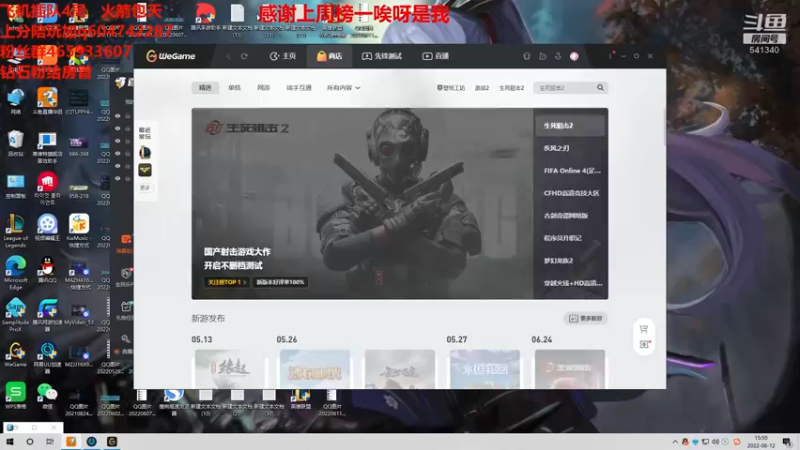The width and height of the screenshot is (800, 450).
Task: Select the 单机 category
Action: 234,88
